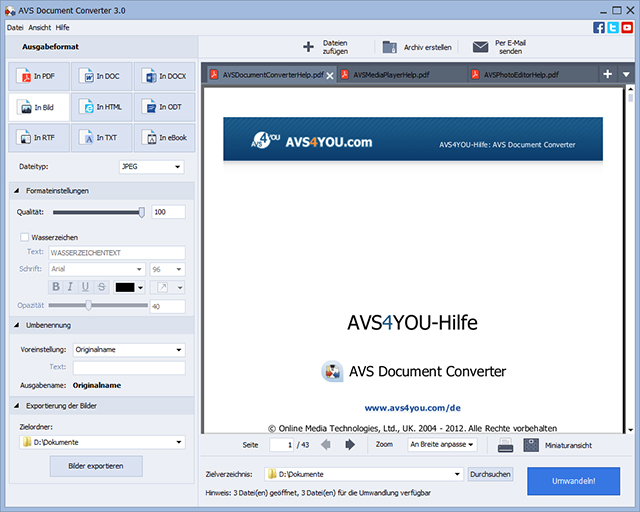This screenshot has width=640, height=512.
Task: Collapse the Exportierung der Bilder section
Action: click(x=17, y=405)
